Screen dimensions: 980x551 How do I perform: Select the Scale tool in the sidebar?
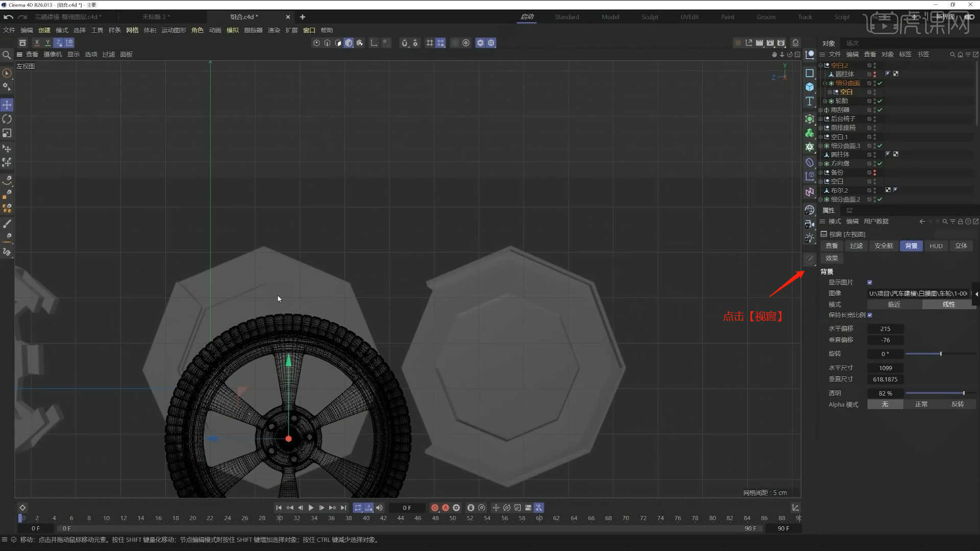[x=7, y=133]
